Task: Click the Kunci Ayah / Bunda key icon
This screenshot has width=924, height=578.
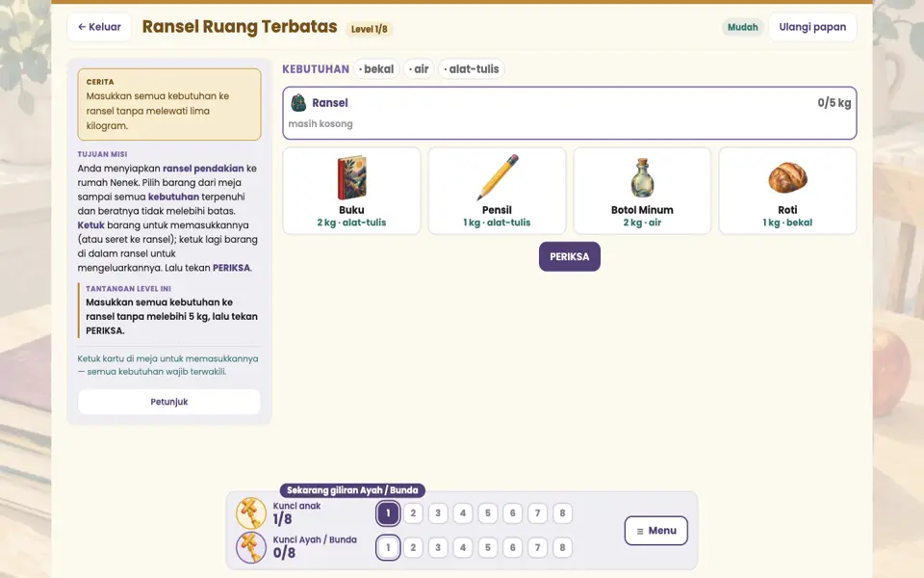Action: (x=251, y=547)
